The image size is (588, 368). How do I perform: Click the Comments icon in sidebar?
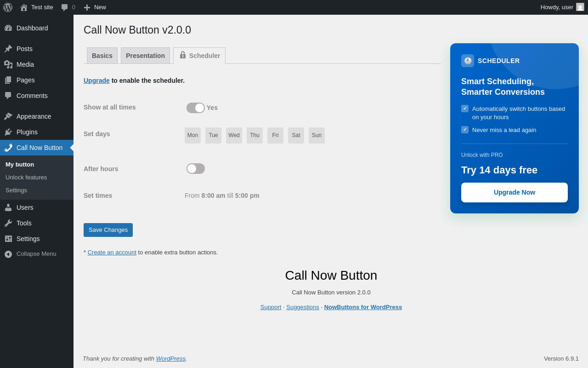8,96
